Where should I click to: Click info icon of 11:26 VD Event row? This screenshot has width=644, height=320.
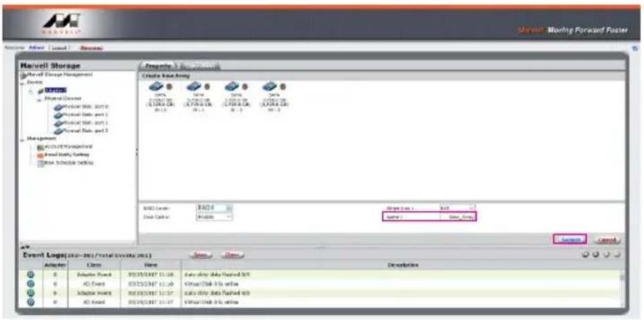tap(31, 283)
